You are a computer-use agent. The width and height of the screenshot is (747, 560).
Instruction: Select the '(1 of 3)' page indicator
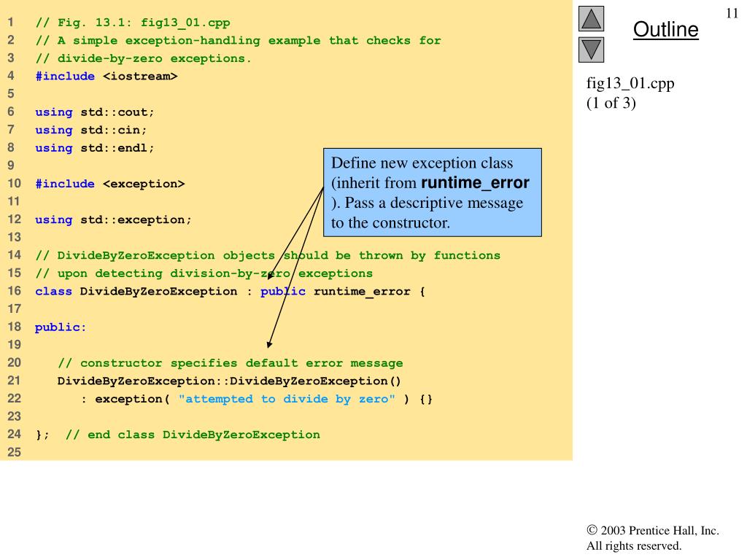pyautogui.click(x=611, y=103)
